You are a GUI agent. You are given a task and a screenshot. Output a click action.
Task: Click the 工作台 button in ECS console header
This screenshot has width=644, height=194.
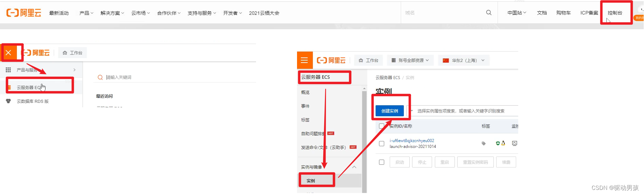369,61
